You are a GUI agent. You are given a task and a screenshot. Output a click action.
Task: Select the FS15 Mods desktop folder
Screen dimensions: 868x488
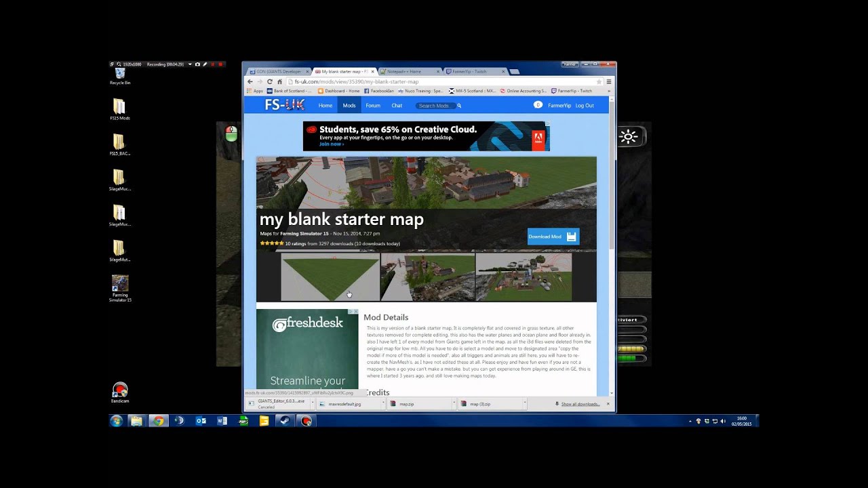point(120,110)
